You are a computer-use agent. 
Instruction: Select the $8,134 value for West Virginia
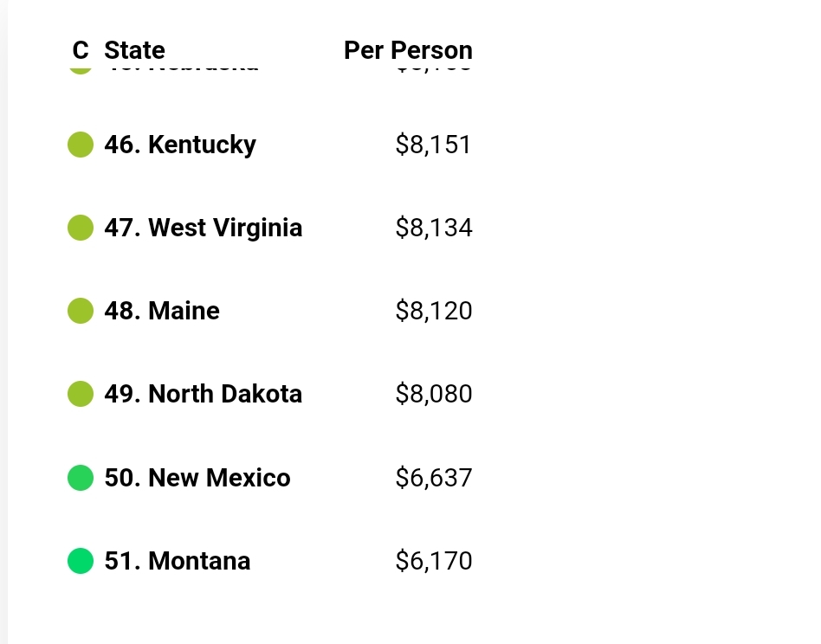[x=433, y=228]
